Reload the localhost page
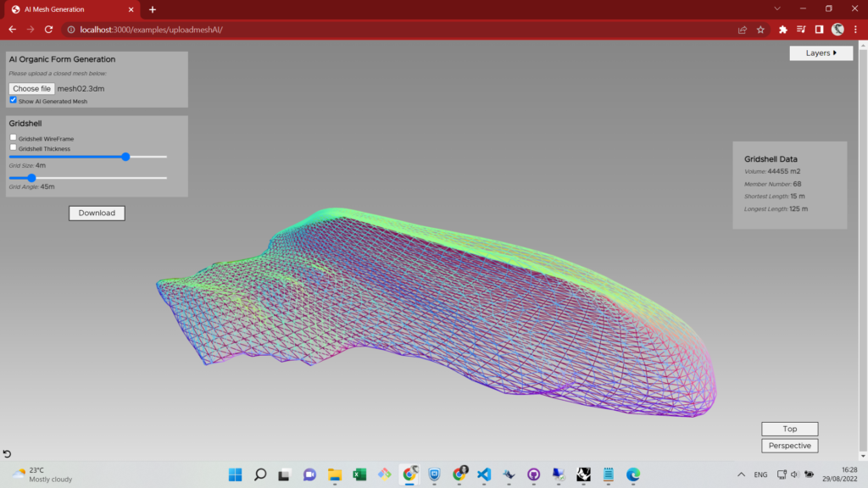This screenshot has width=868, height=488. pos(49,30)
